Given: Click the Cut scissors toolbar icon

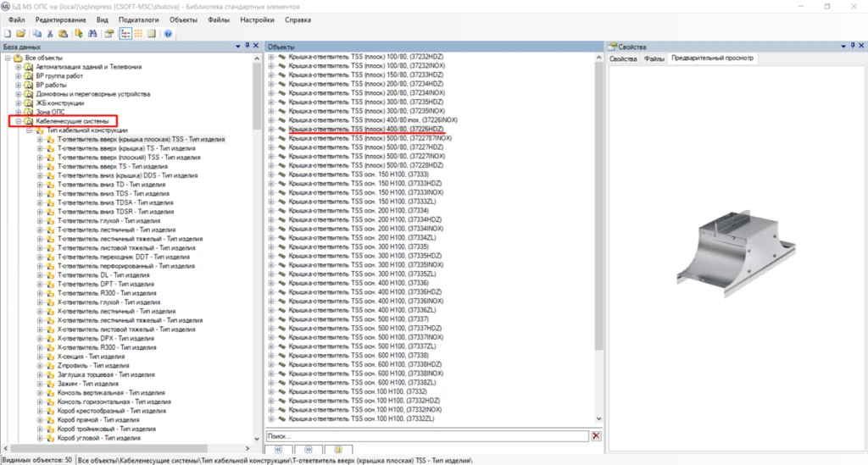Looking at the screenshot, I should click(x=50, y=34).
